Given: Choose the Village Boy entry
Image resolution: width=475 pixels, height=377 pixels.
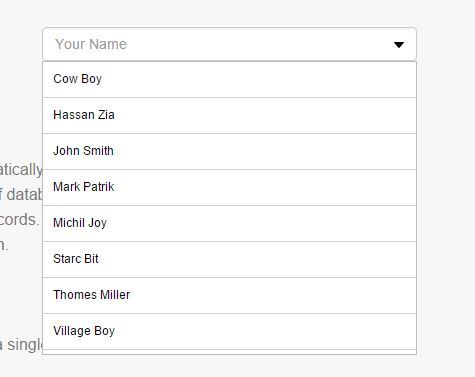Looking at the screenshot, I should (x=229, y=332).
